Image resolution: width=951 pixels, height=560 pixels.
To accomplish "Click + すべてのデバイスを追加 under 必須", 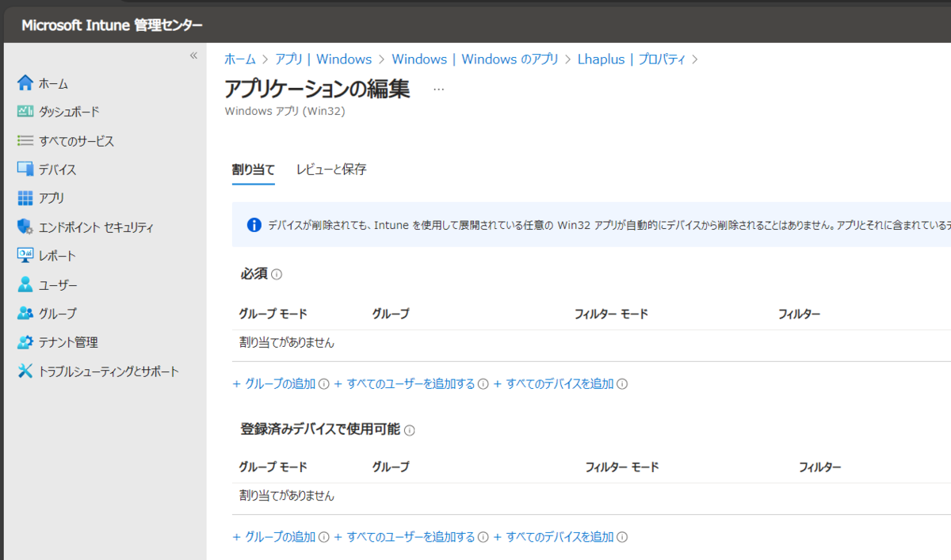I will click(x=553, y=384).
